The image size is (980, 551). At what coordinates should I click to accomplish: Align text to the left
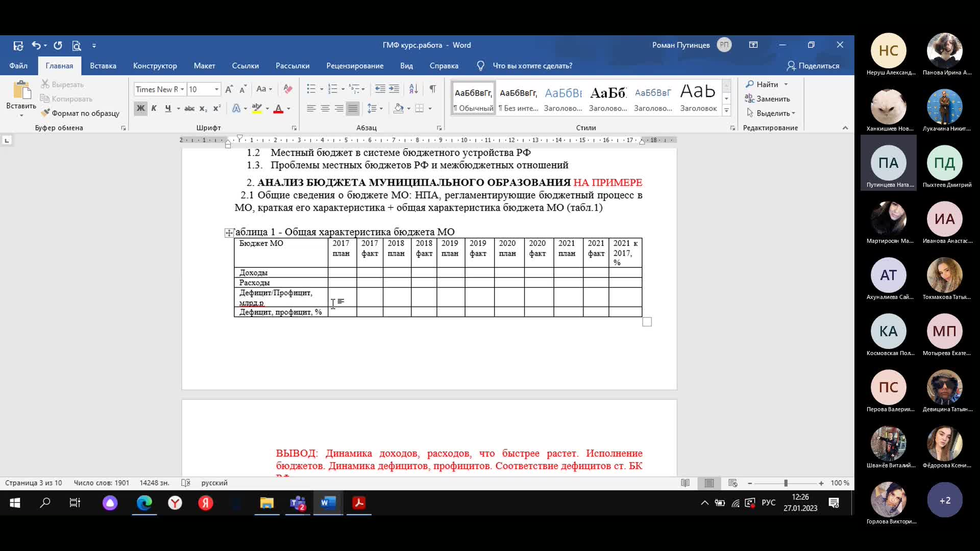pos(311,108)
